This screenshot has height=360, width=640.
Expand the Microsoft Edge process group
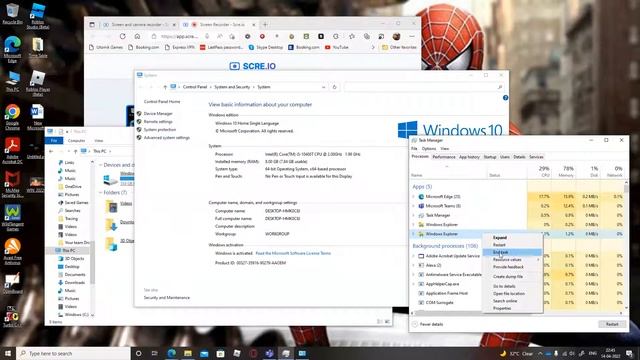413,197
